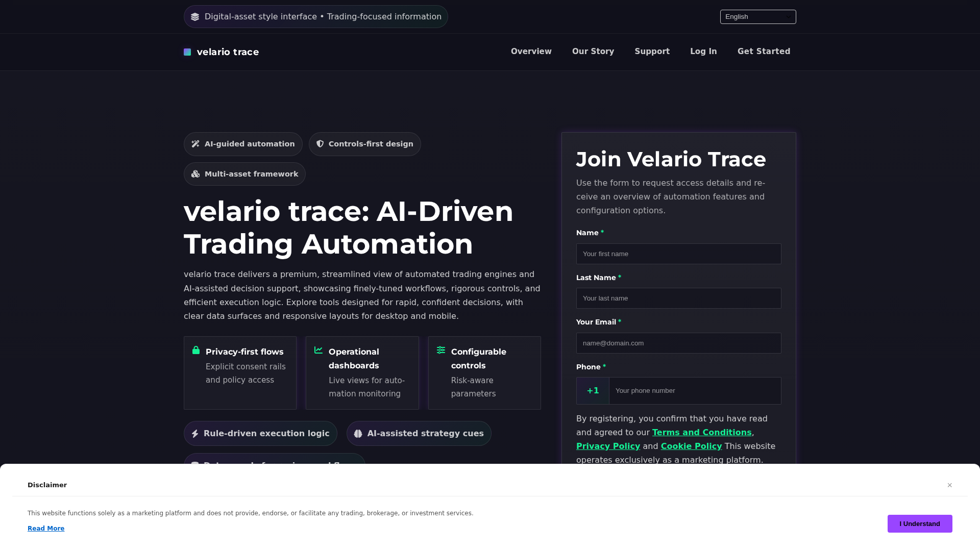This screenshot has width=980, height=551.
Task: Focus the Your last name field
Action: point(679,298)
